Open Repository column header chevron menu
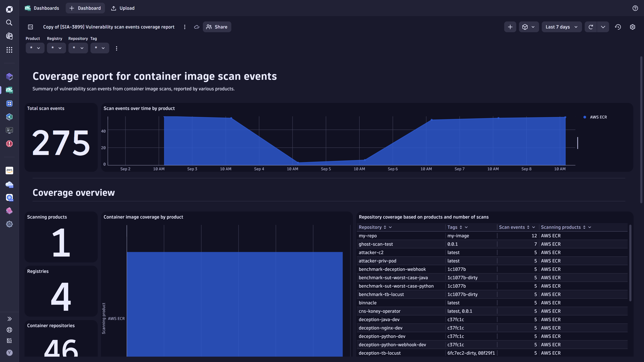Image resolution: width=644 pixels, height=362 pixels. (390, 227)
